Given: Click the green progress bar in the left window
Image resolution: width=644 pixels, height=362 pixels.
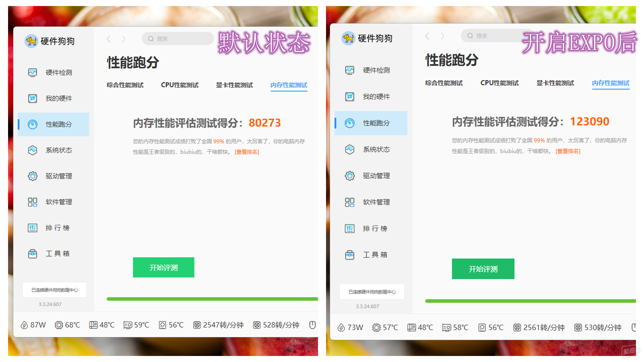Looking at the screenshot, I should point(212,299).
